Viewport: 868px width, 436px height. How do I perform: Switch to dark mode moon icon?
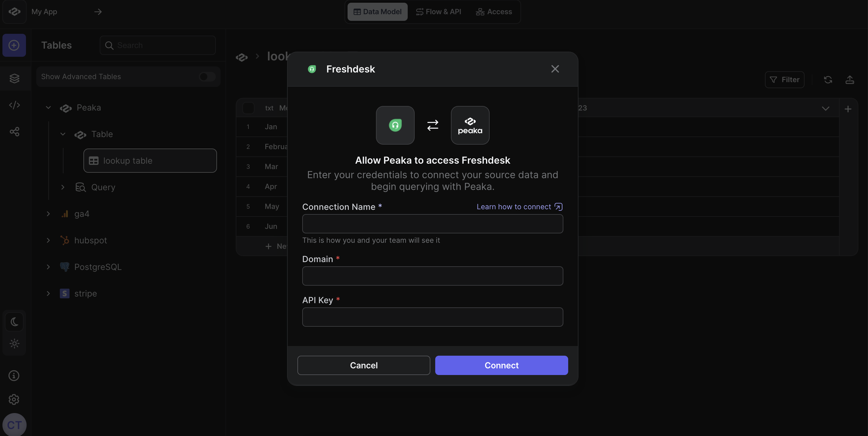14,322
